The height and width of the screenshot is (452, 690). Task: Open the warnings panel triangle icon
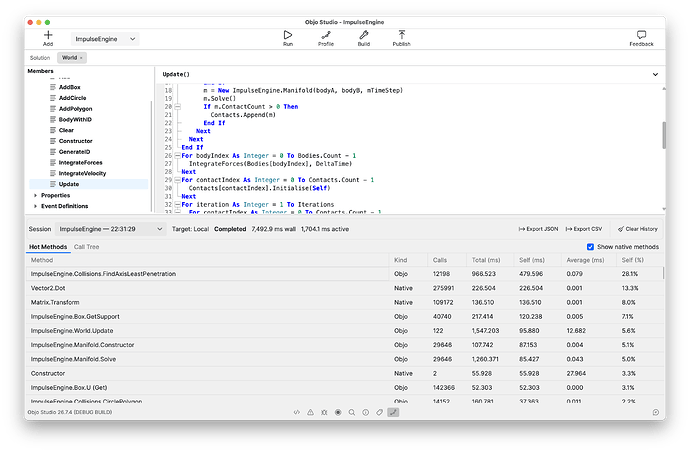[310, 412]
